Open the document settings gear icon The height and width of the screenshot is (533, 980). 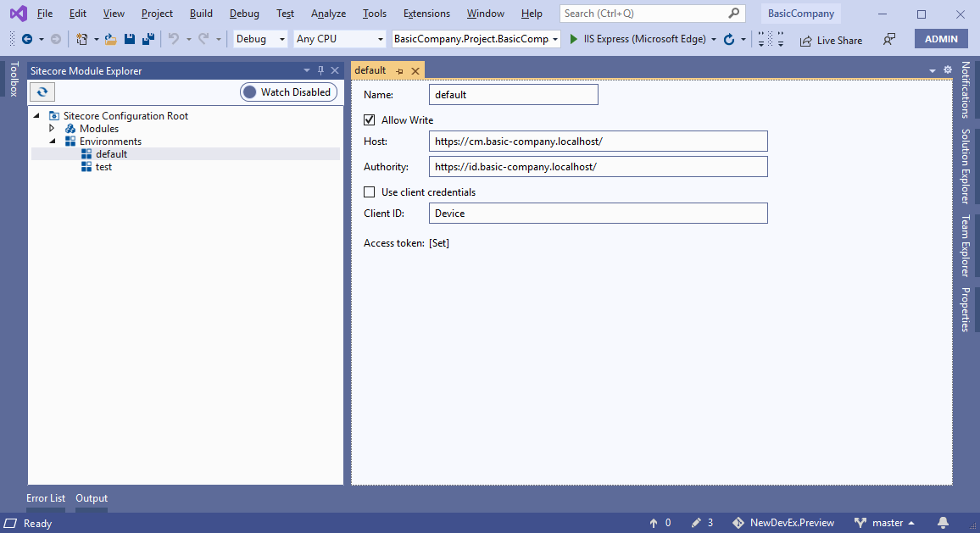click(948, 70)
